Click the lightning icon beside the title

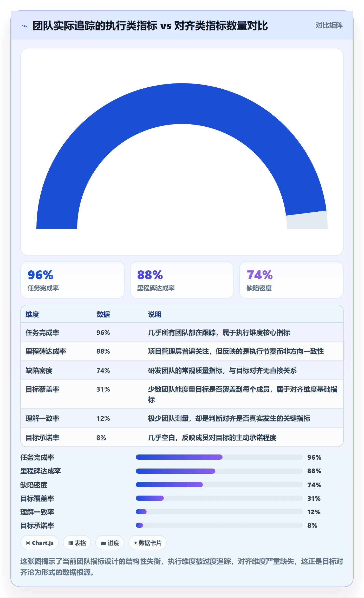click(x=25, y=26)
